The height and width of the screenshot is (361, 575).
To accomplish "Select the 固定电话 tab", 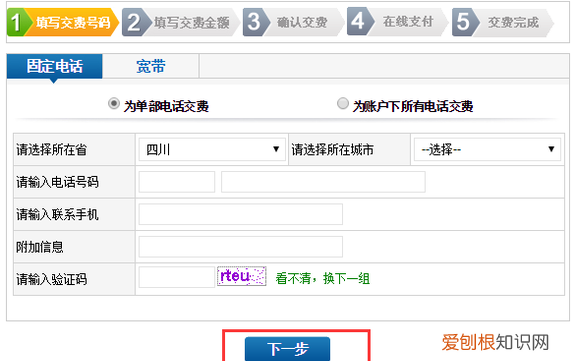I will 54,66.
